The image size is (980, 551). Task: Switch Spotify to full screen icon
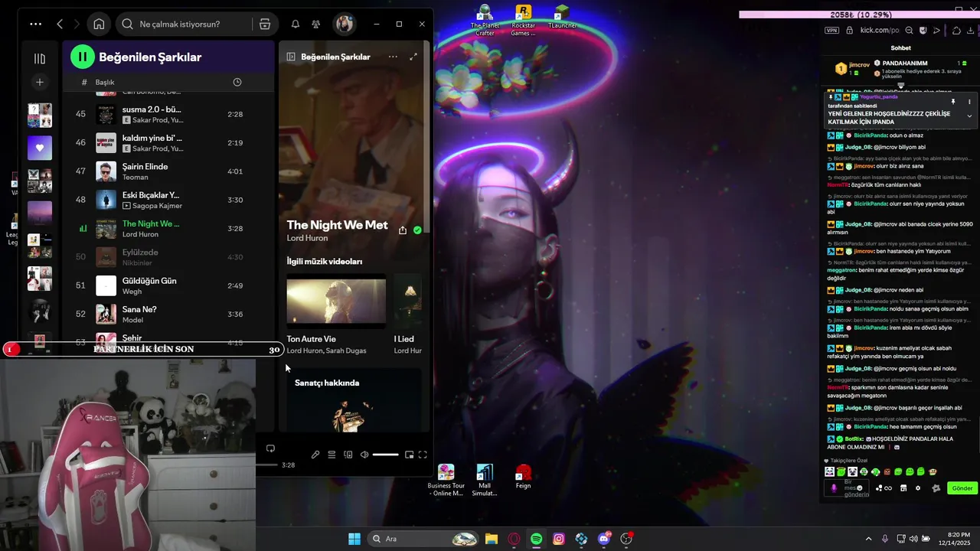[423, 455]
